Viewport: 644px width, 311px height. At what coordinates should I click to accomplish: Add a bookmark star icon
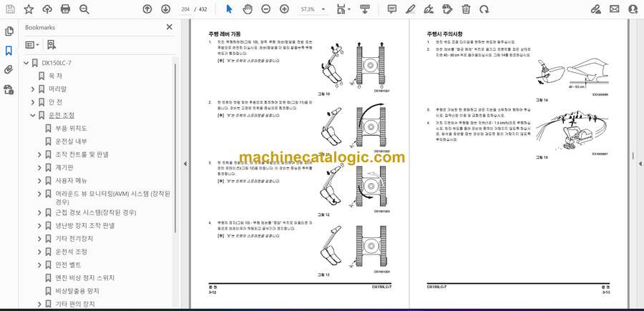click(29, 9)
